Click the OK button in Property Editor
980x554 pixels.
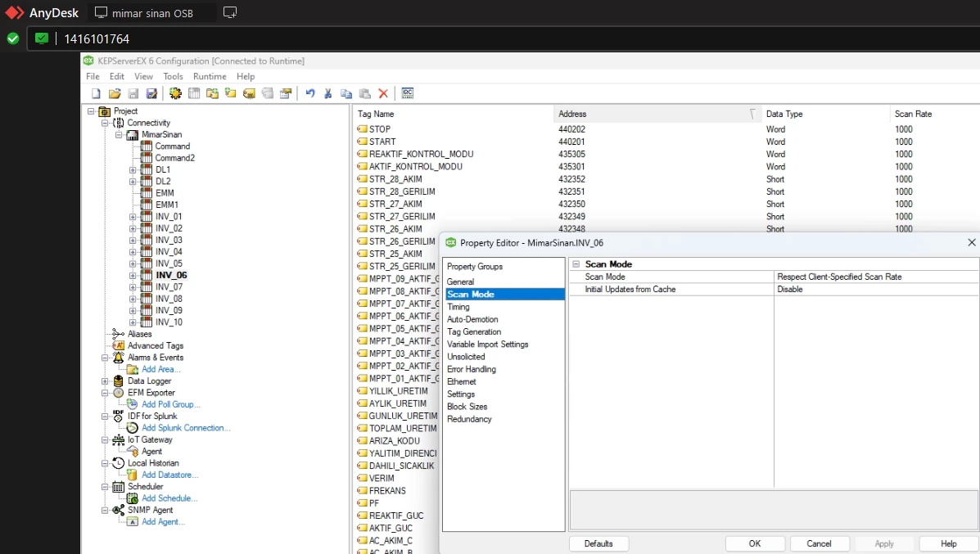coord(755,543)
